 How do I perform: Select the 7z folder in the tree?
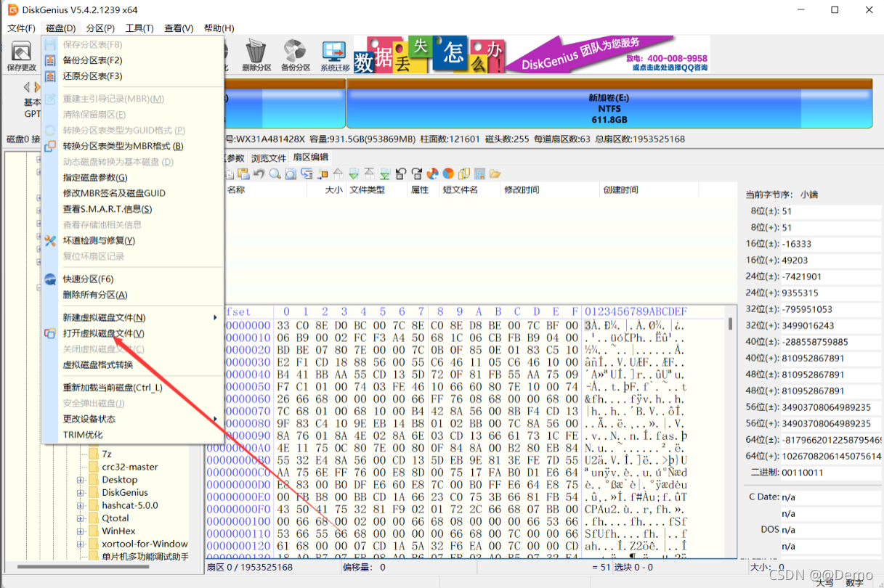(107, 454)
